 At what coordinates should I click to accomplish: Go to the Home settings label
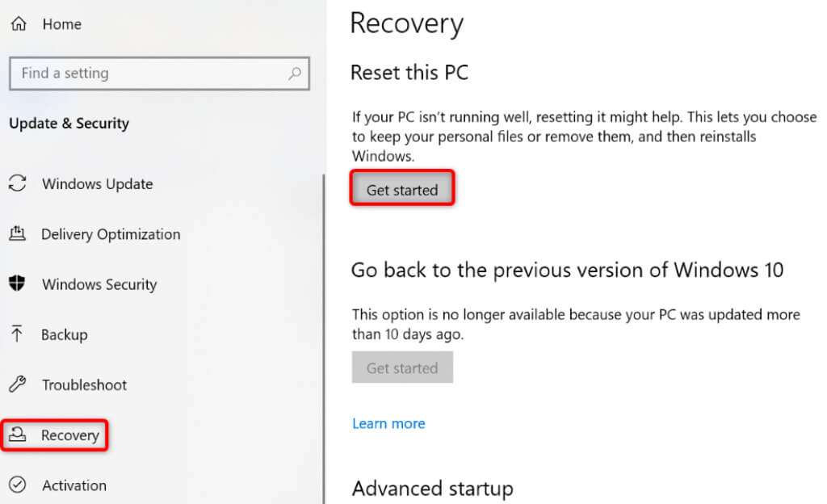point(61,24)
